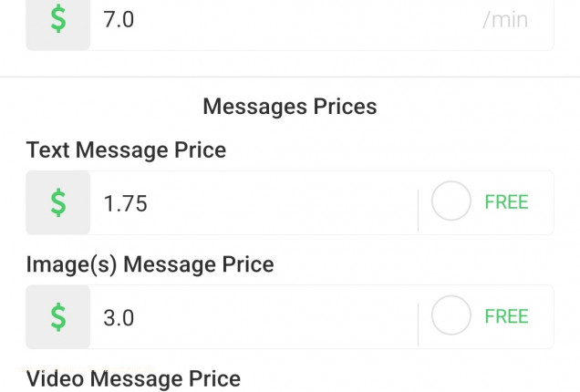Select the Video Message Price label

pyautogui.click(x=133, y=378)
